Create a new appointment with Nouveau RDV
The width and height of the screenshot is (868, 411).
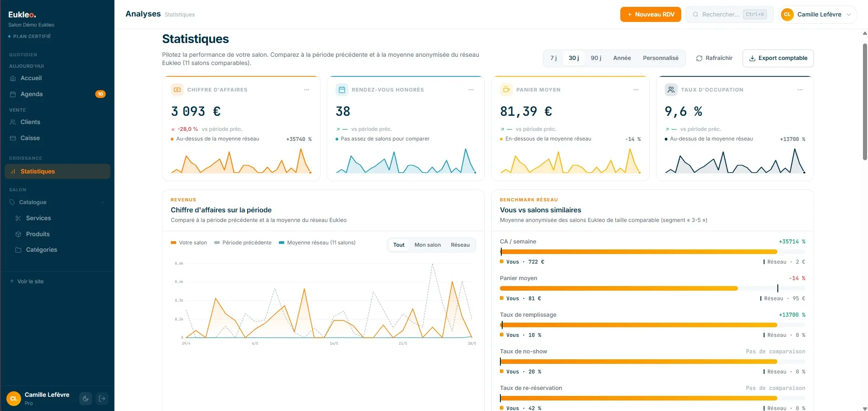coord(651,15)
